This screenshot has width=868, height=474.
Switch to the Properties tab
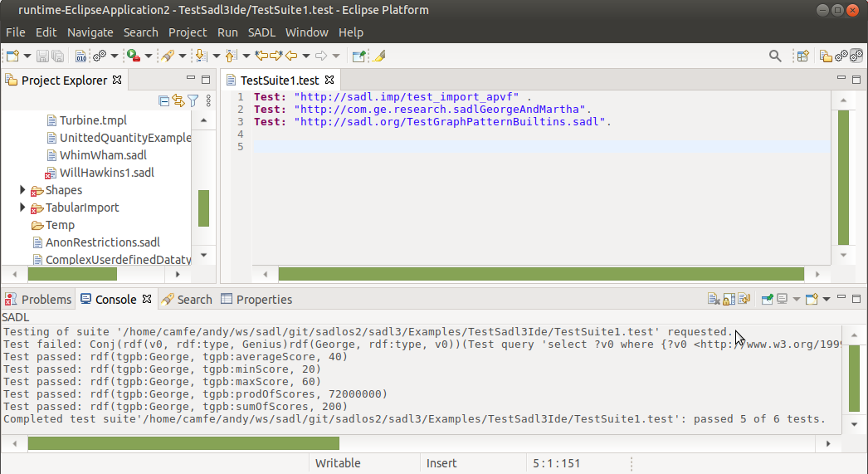[x=256, y=300]
